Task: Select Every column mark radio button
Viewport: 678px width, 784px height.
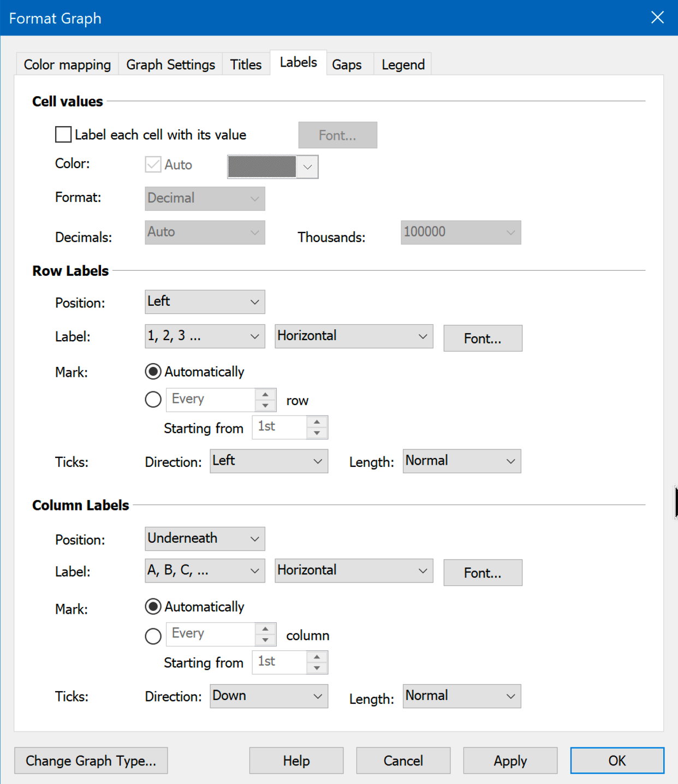Action: pyautogui.click(x=153, y=636)
